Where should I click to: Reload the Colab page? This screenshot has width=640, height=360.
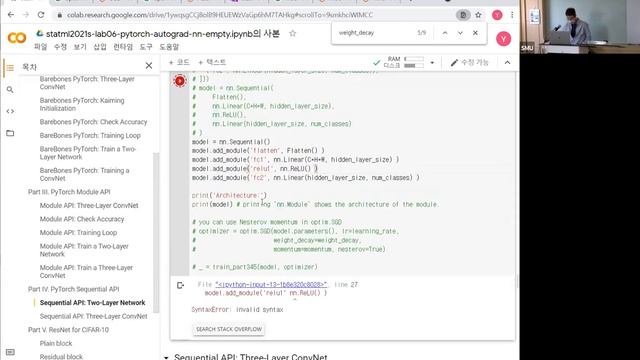pos(41,15)
